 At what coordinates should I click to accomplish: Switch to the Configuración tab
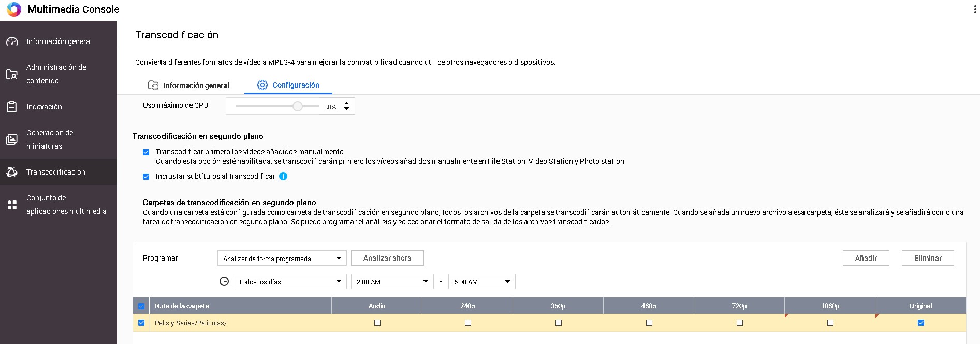click(288, 85)
